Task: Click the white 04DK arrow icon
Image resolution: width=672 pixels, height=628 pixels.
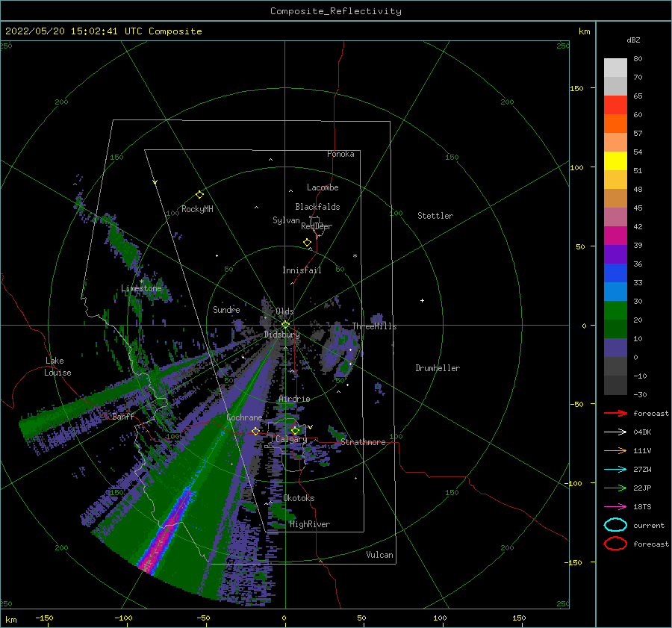Action: [615, 432]
